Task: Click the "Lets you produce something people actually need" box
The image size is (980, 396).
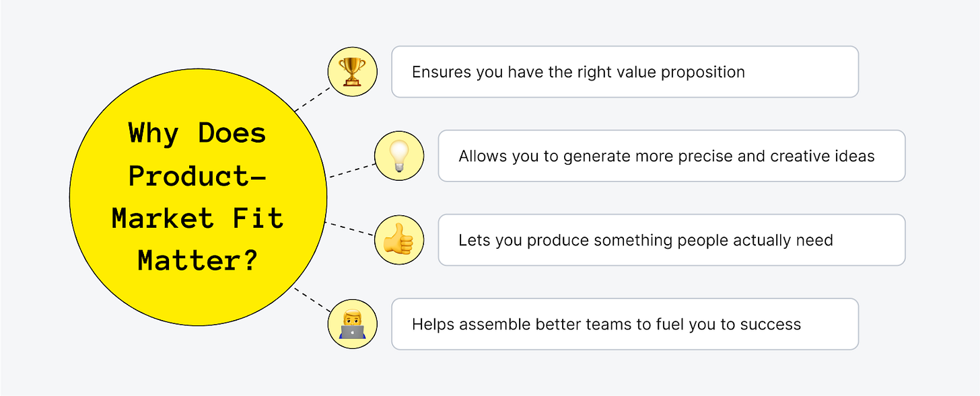Action: (672, 240)
